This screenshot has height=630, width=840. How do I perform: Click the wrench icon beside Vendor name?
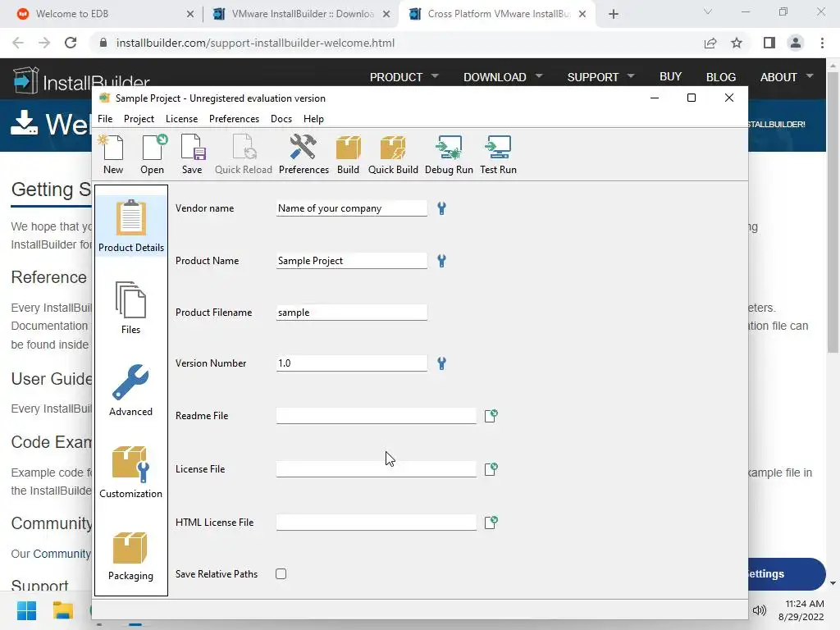pyautogui.click(x=441, y=208)
